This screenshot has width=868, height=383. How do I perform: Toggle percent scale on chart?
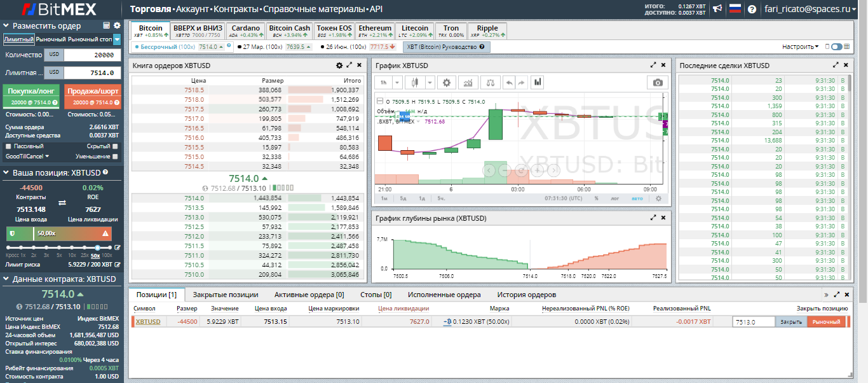(x=596, y=198)
